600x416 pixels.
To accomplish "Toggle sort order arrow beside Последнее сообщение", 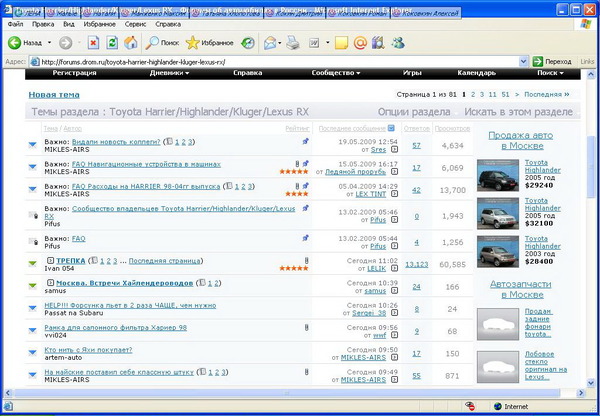I will (x=391, y=128).
